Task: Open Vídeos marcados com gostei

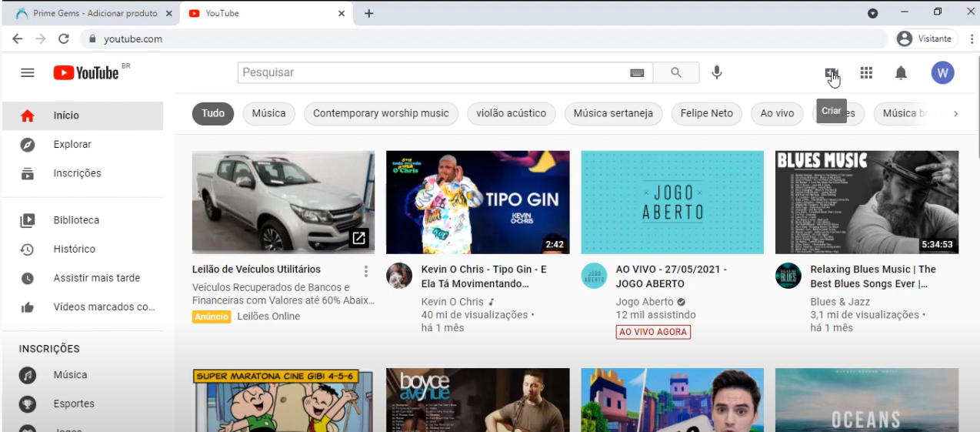Action: [x=82, y=306]
